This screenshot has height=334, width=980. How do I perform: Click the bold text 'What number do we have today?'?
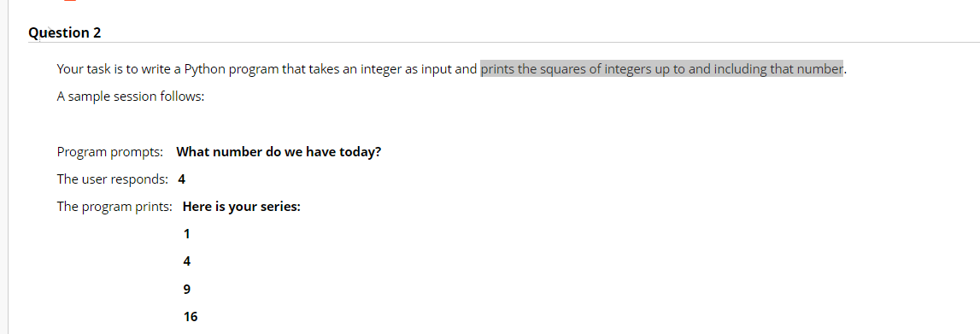point(279,152)
